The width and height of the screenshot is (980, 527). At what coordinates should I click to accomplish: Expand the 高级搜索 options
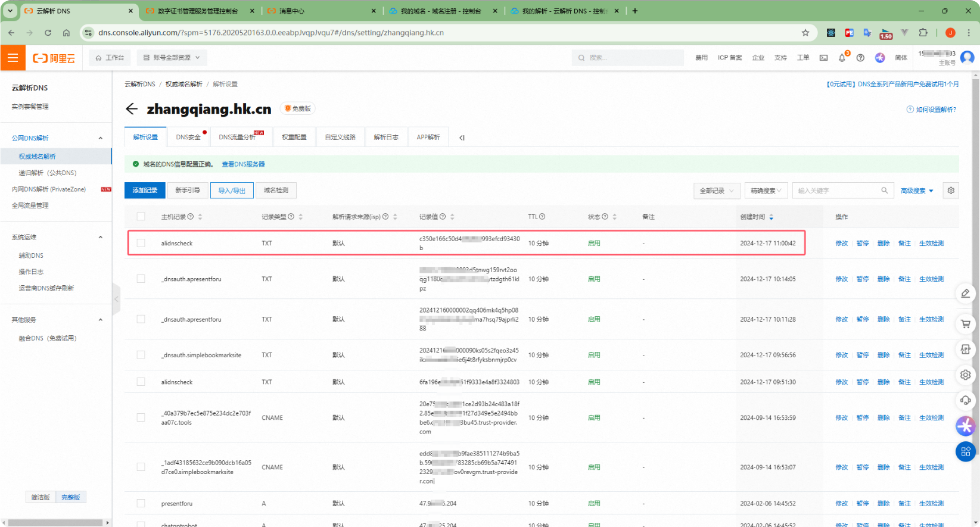(x=917, y=191)
